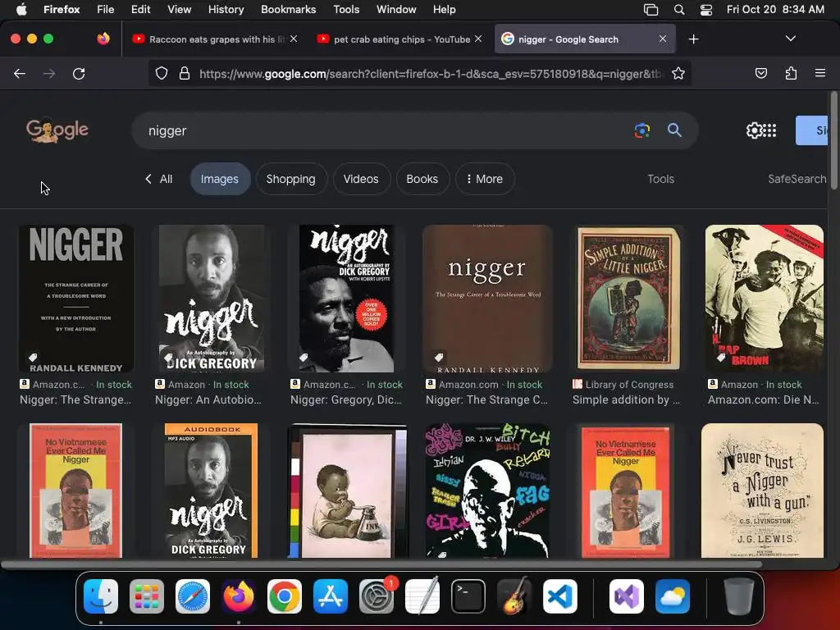Open a new browser tab
This screenshot has width=840, height=630.
(694, 39)
